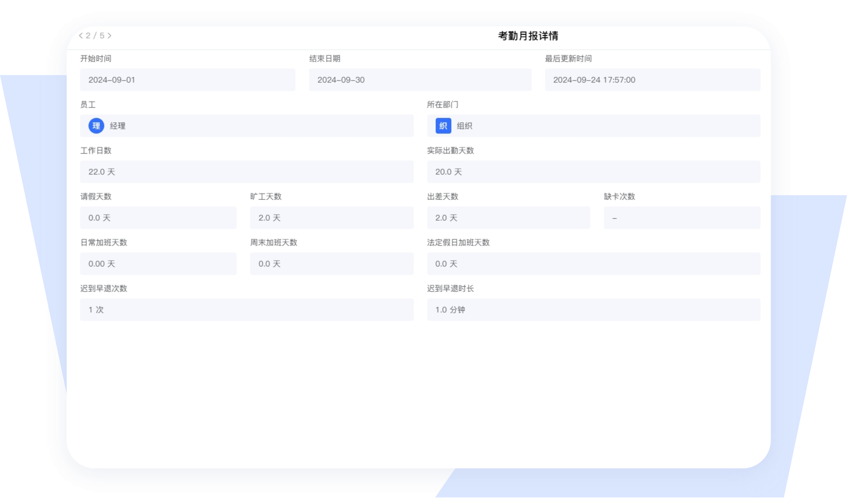Viewport: 847px width, 504px height.
Task: Click the 周末加班天数 field 0.0 天
Action: [332, 264]
